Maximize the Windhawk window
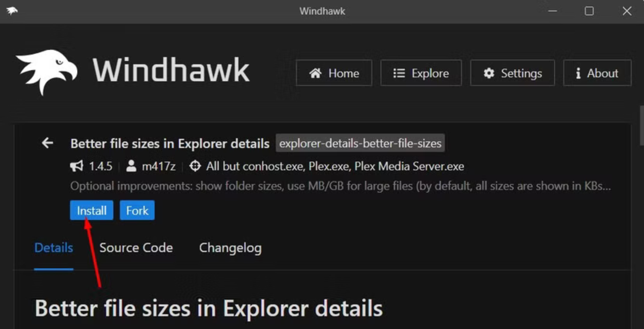644x329 pixels. coord(589,11)
